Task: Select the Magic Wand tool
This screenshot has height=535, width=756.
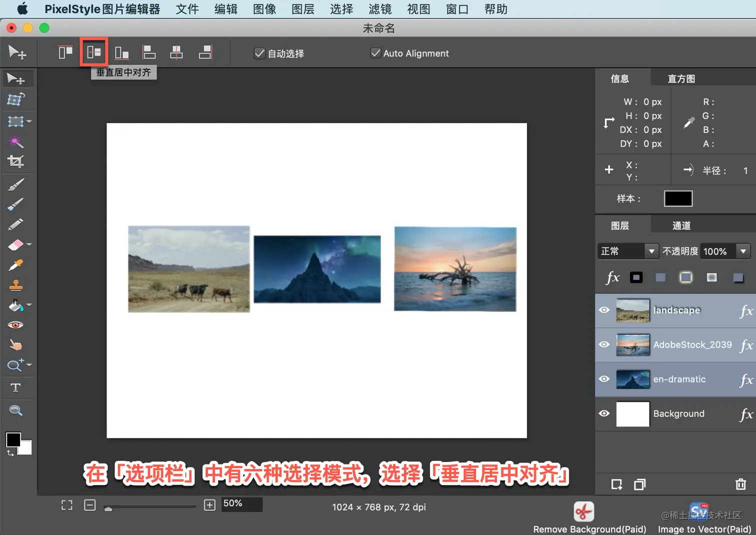Action: click(x=15, y=142)
